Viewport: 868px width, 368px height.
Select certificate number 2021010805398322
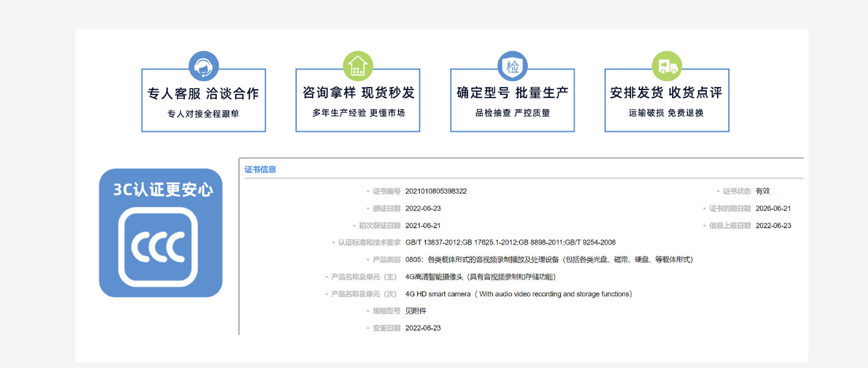(436, 191)
